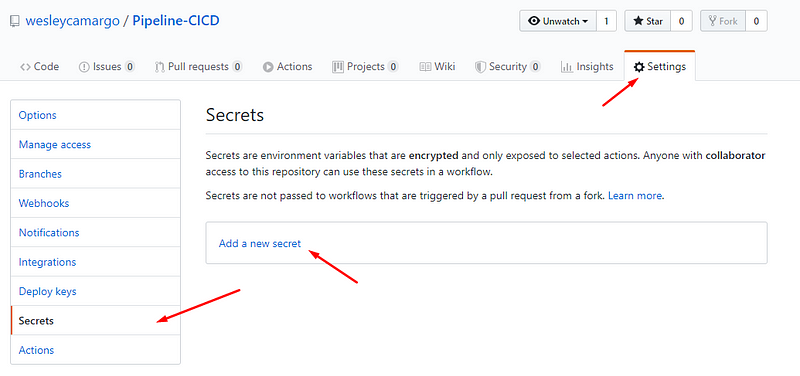Click the Insights graph icon
800x376 pixels.
coord(566,67)
